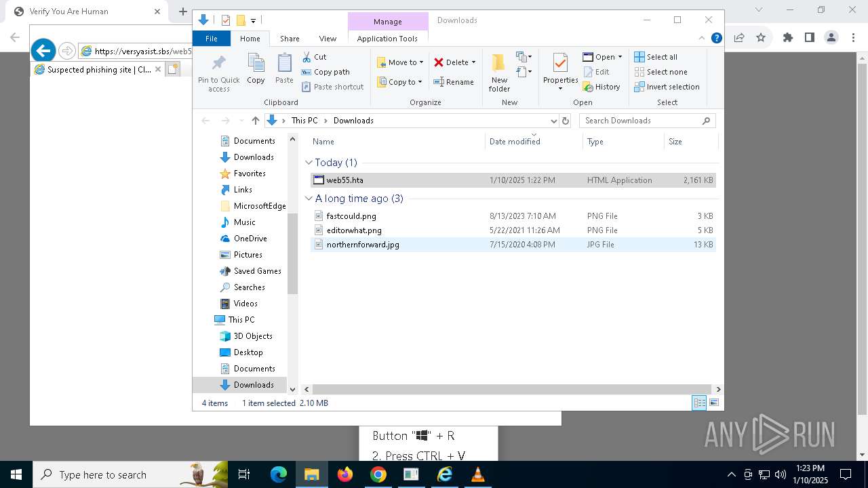Screen dimensions: 868x488
Task: Bookmark page with Chrome star icon
Action: pyautogui.click(x=761, y=38)
